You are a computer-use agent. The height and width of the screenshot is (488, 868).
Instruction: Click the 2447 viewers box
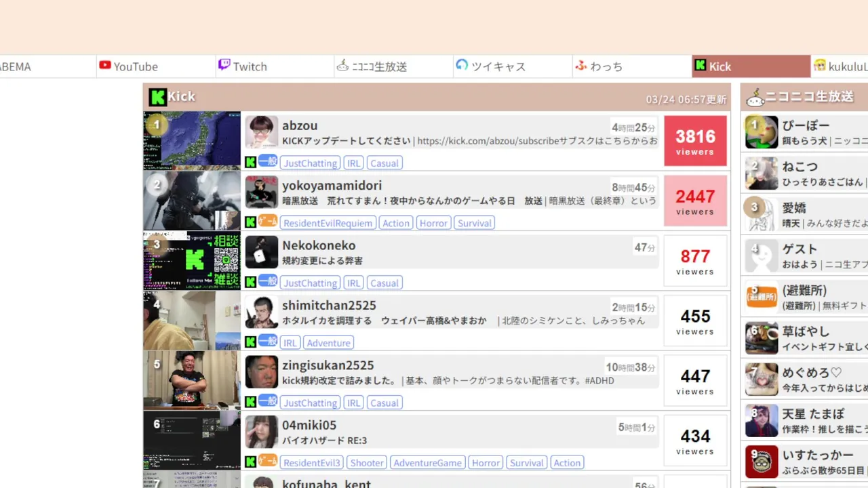coord(695,201)
